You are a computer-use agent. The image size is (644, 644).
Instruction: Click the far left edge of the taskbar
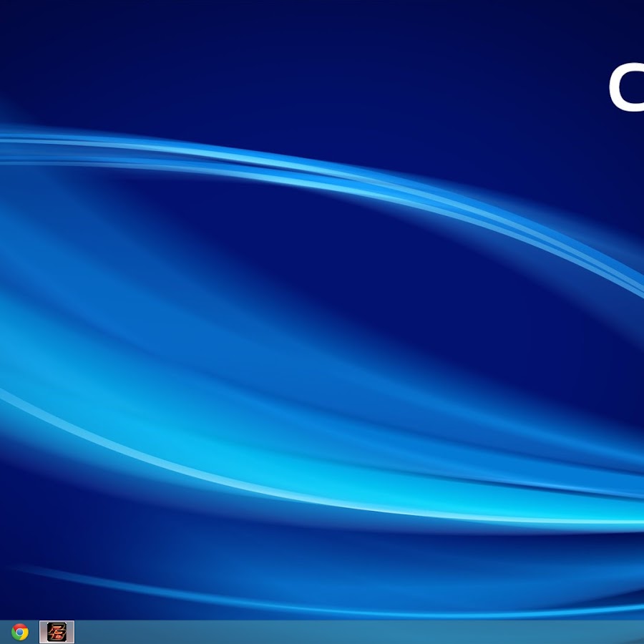(3, 633)
